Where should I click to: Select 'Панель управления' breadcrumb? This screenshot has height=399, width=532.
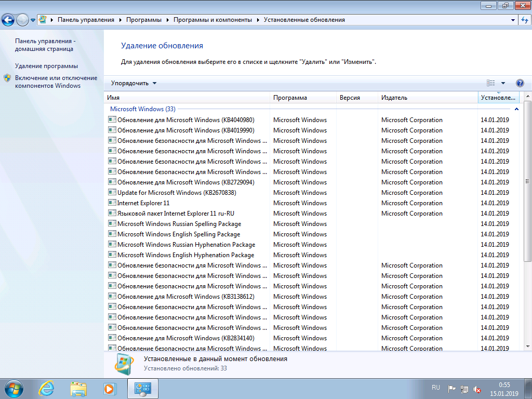(86, 20)
